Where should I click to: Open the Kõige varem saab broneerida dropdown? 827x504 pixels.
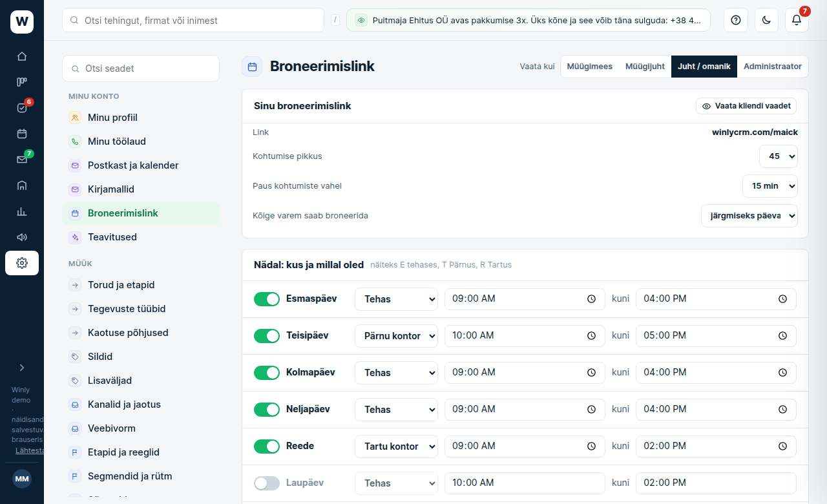[x=749, y=215]
